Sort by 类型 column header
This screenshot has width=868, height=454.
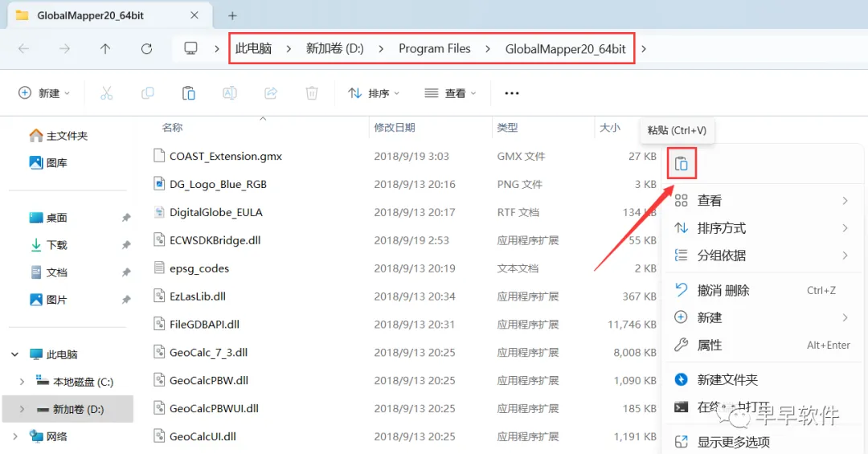[508, 127]
